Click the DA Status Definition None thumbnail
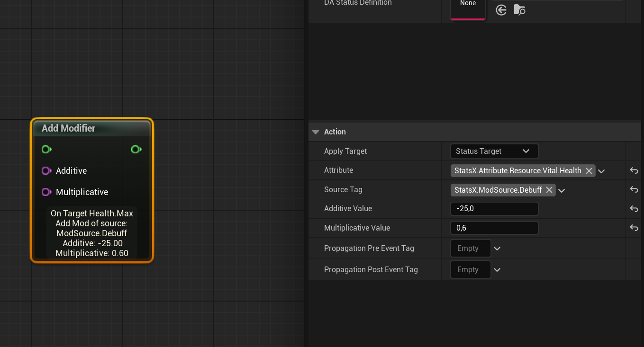Image resolution: width=644 pixels, height=347 pixels. pos(467,6)
